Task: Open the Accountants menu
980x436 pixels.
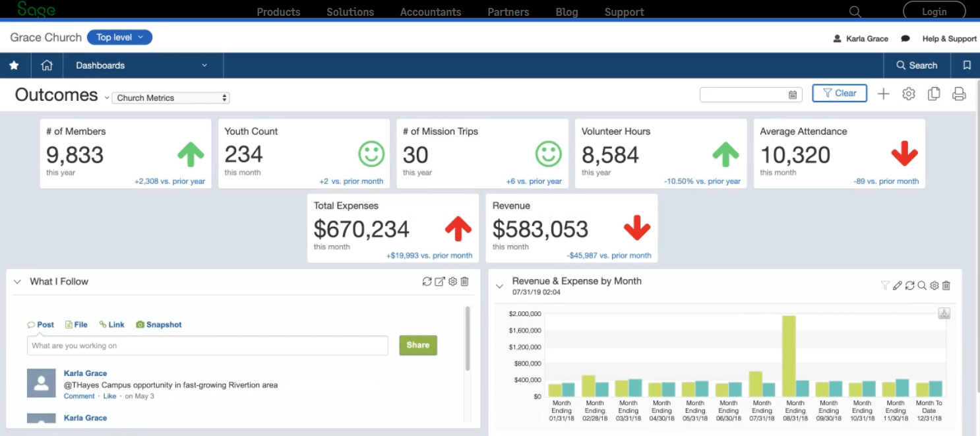Action: [x=431, y=12]
